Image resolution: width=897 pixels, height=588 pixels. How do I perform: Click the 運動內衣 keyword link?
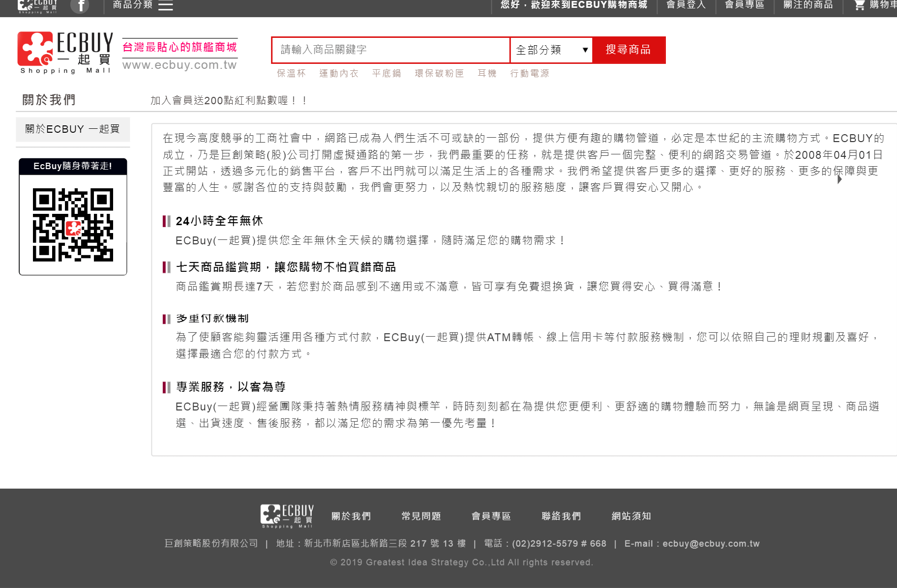click(339, 73)
